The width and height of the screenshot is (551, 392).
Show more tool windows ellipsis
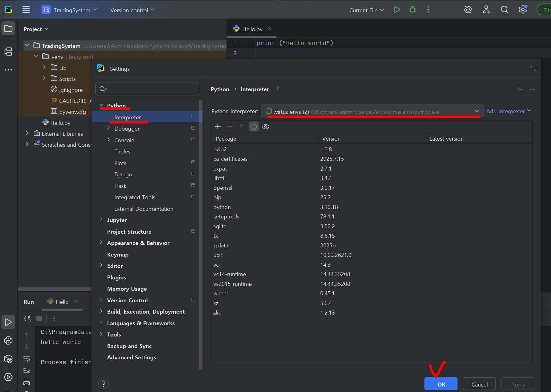pyautogui.click(x=8, y=70)
